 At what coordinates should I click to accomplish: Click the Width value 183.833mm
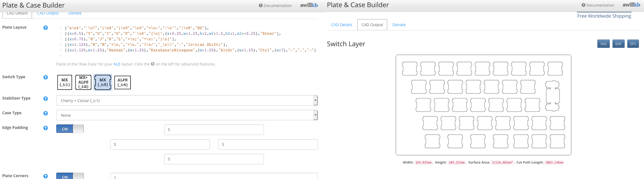pos(423,163)
